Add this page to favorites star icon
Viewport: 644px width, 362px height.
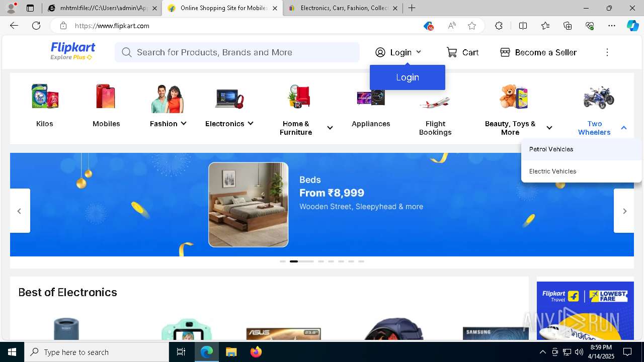pyautogui.click(x=472, y=26)
